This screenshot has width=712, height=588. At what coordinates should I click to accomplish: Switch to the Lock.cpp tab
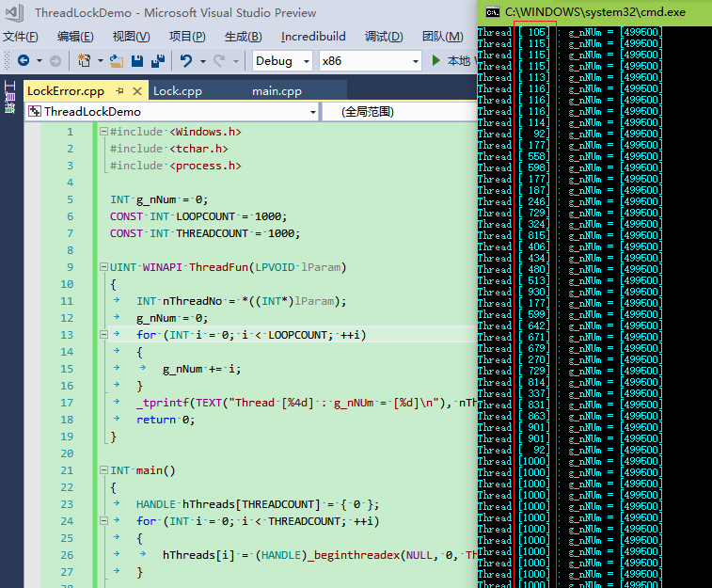coord(177,91)
